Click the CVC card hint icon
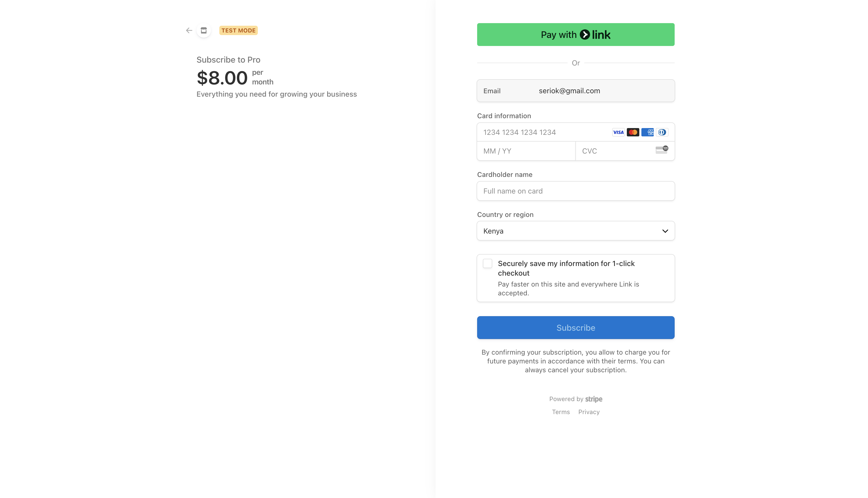The height and width of the screenshot is (498, 868). (661, 150)
